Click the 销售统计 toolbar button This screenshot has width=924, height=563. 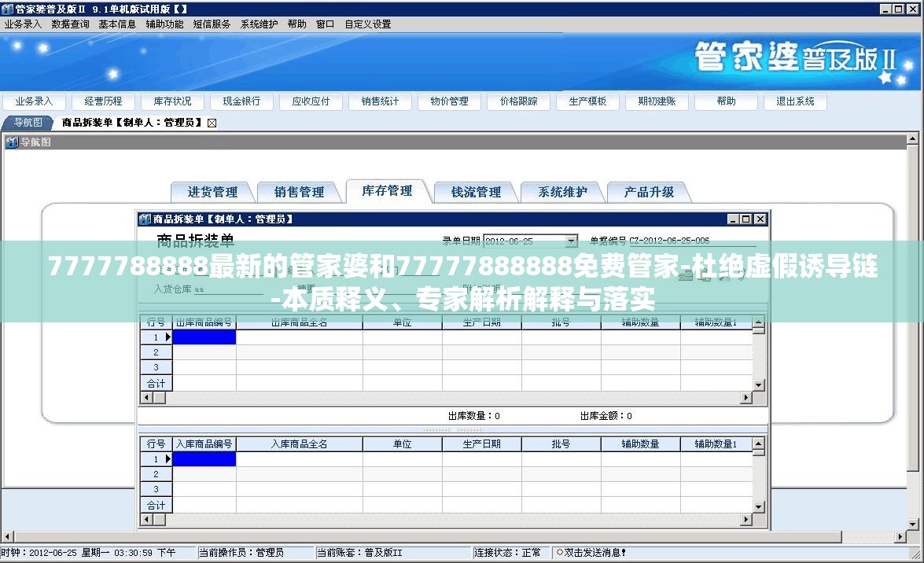coord(380,101)
